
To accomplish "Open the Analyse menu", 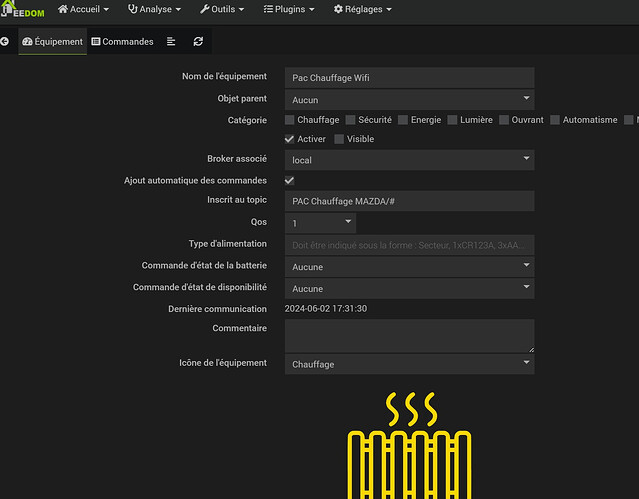I will tap(154, 9).
